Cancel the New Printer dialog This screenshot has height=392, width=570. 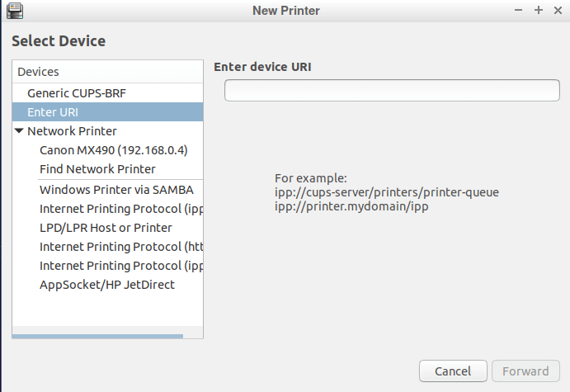pos(453,371)
